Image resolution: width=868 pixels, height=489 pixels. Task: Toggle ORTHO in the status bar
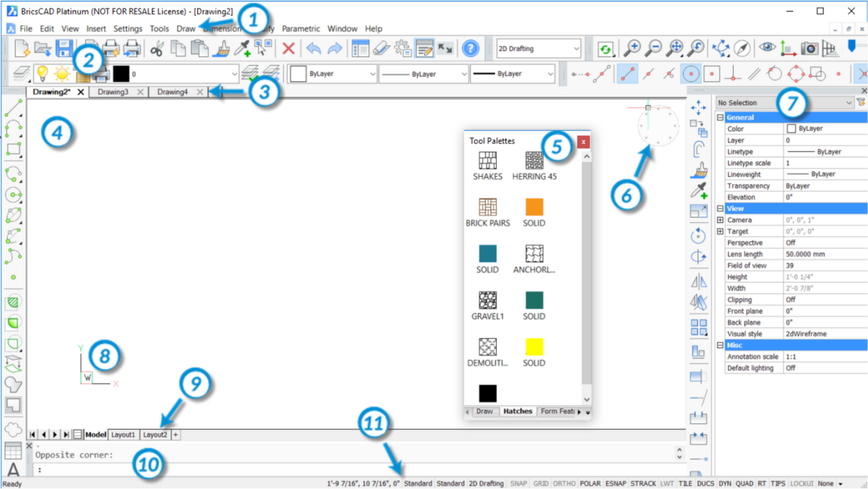(564, 483)
